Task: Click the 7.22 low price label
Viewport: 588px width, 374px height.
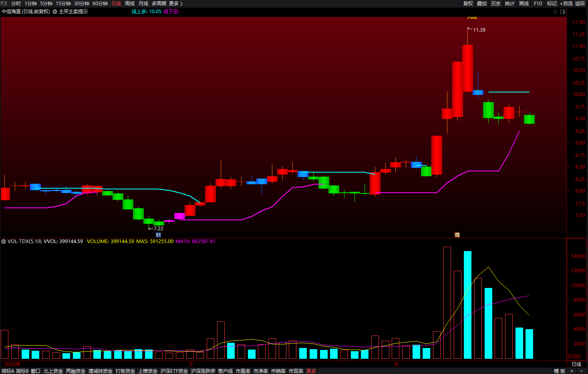Action: coord(159,229)
